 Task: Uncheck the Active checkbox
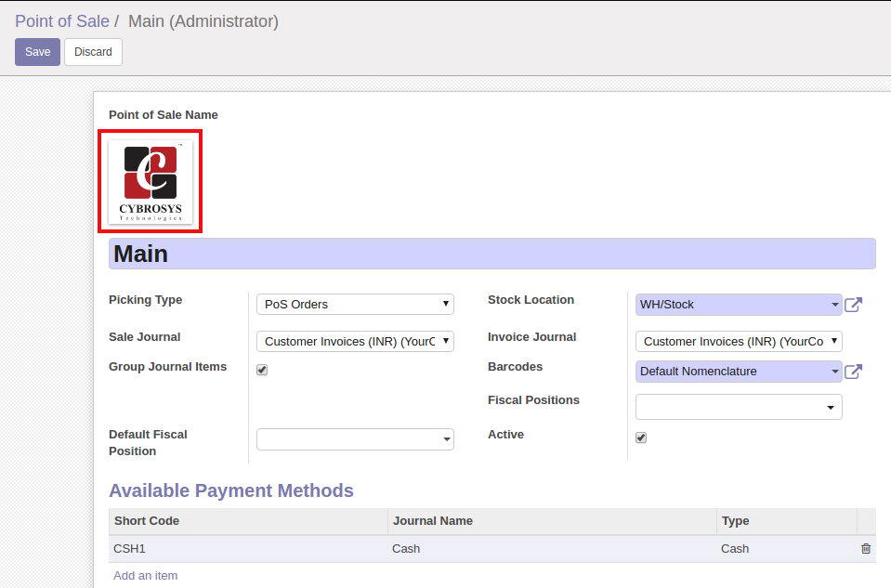pyautogui.click(x=641, y=438)
